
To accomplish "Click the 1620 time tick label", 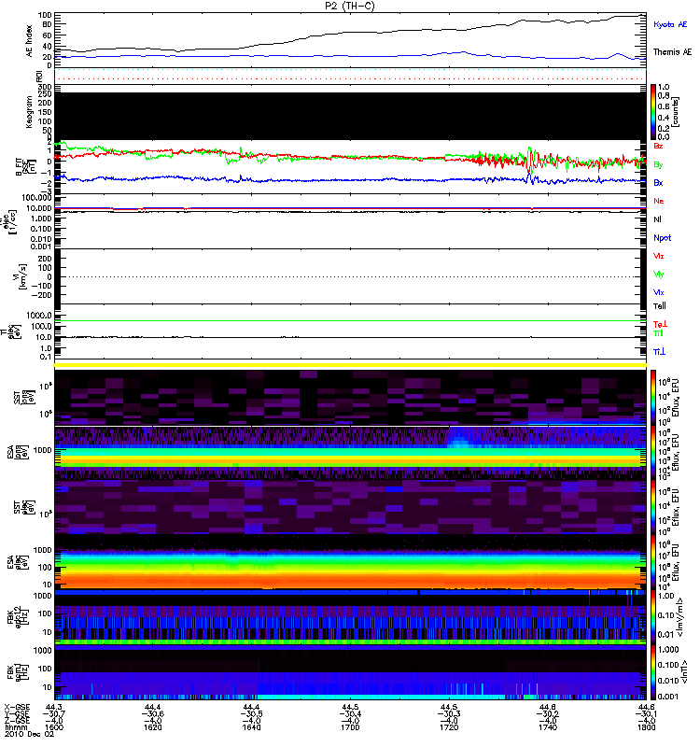I will click(x=152, y=727).
